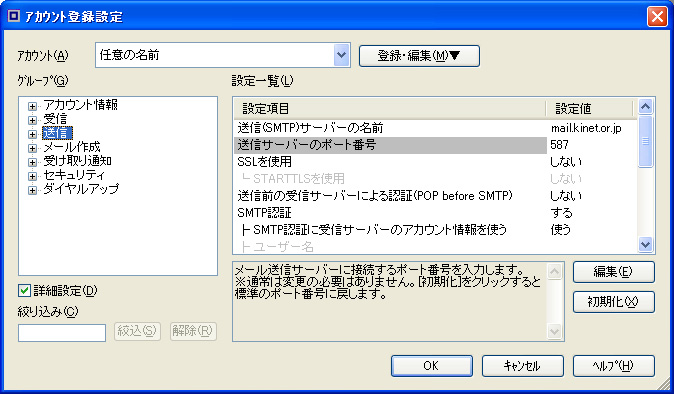Click the 使う setting value
Screen dimensions: 674x394
[561, 230]
